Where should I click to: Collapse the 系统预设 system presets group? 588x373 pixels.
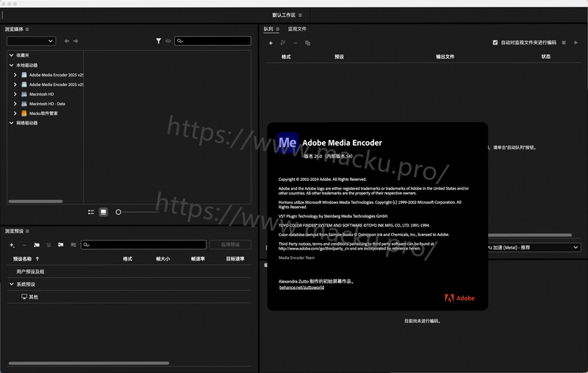(x=11, y=284)
